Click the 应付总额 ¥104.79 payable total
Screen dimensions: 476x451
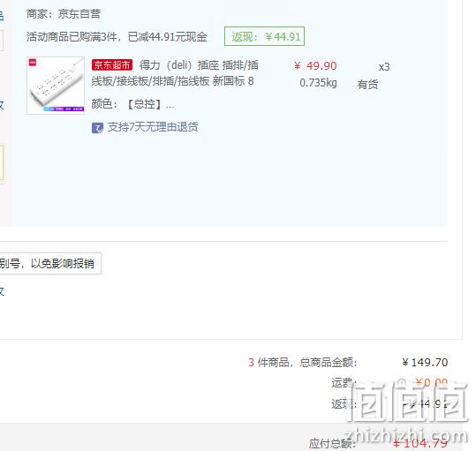coord(378,443)
